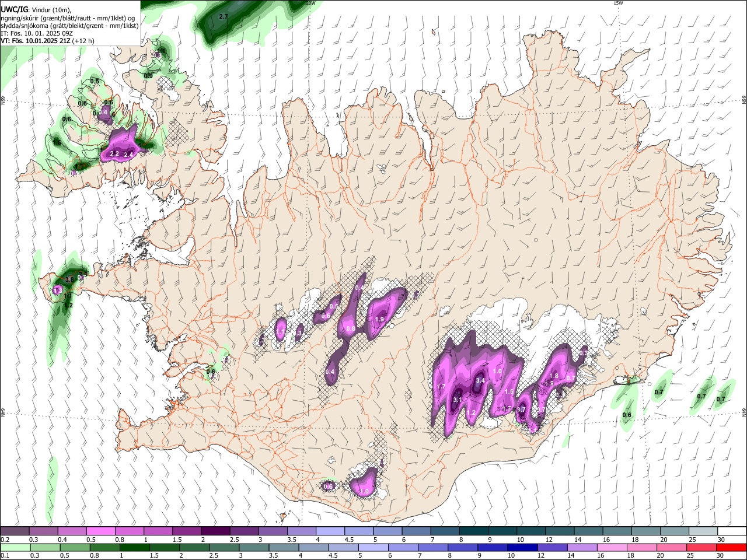The image size is (747, 560).
Task: Click the 2 swatch in the lower rain legend
Action: [194, 547]
